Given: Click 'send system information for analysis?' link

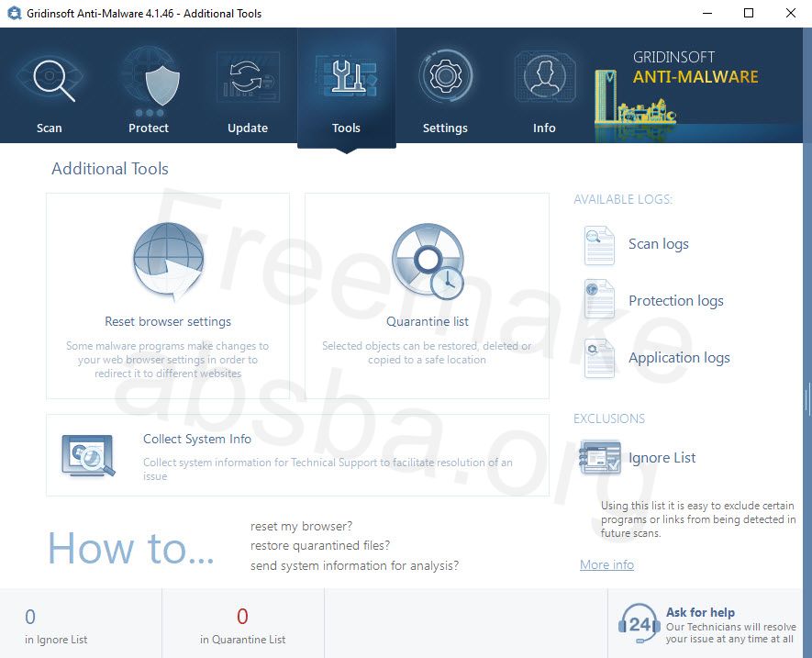Looking at the screenshot, I should [355, 565].
